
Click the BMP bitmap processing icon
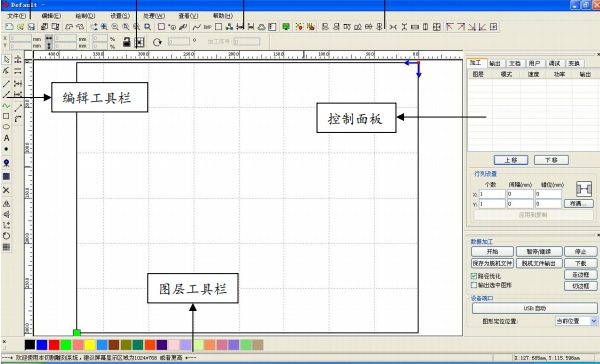(207, 27)
